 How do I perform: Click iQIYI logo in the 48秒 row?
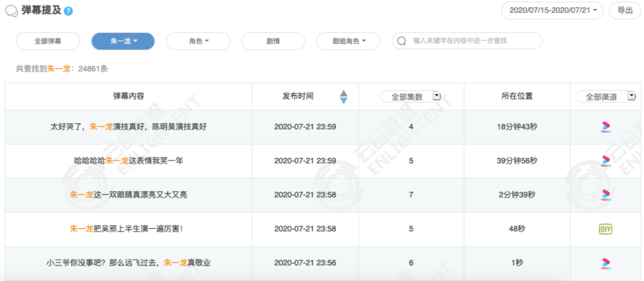pos(605,229)
